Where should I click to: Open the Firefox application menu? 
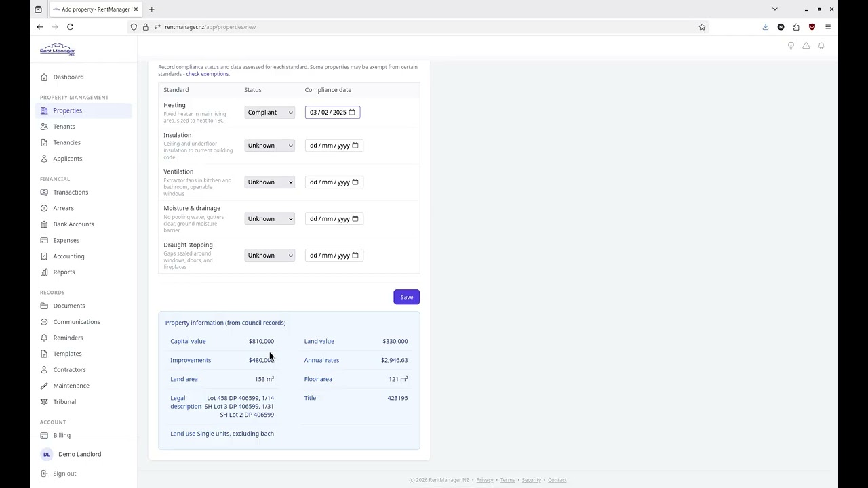pos(828,27)
